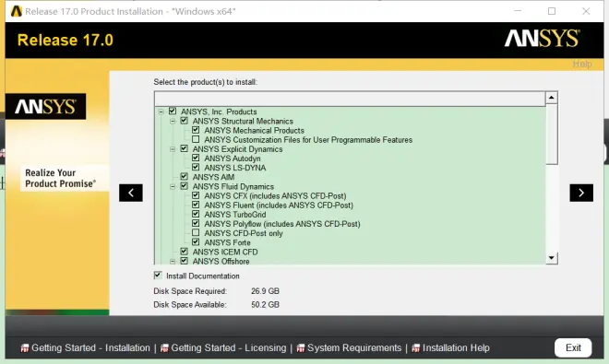
Task: Check ANSYS Customization Files for User Programmable Features
Action: [x=196, y=139]
